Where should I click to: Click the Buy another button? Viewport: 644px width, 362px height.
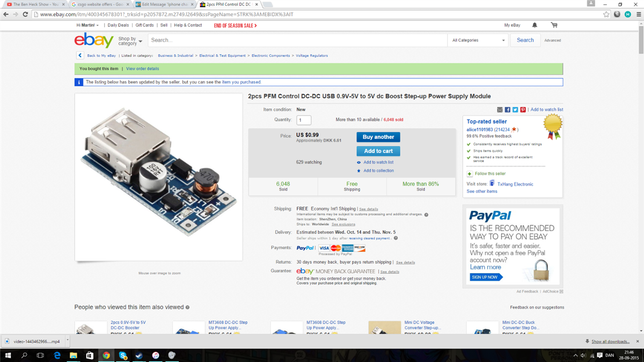pos(378,137)
